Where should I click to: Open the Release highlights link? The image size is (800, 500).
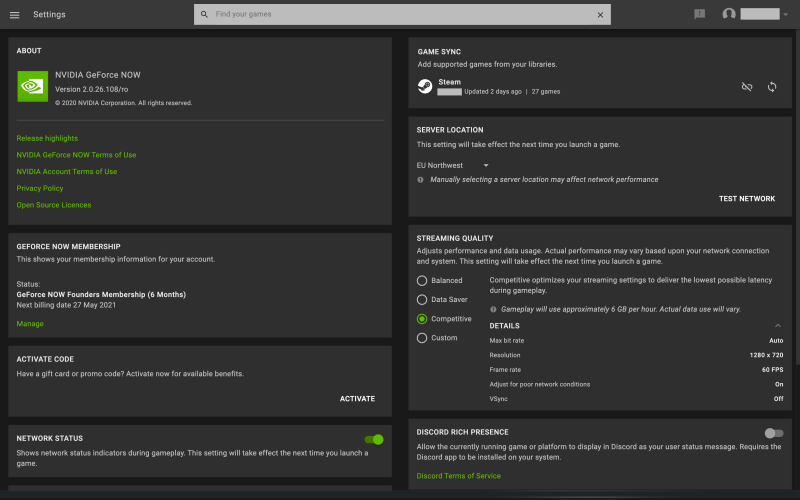tap(47, 138)
